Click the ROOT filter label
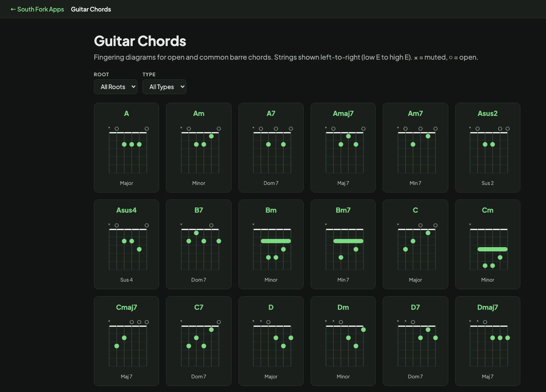546x392 pixels. tap(102, 74)
